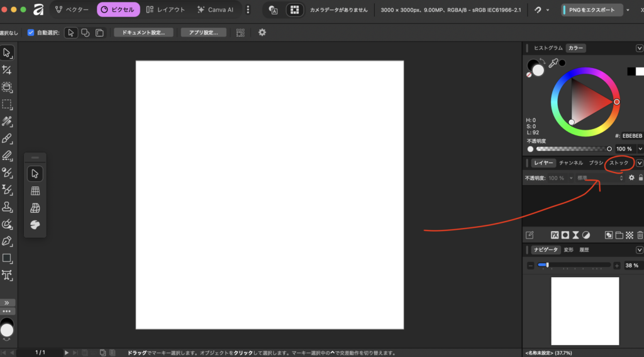This screenshot has width=644, height=357.
Task: Switch to the ベクター studio tab
Action: pos(71,10)
